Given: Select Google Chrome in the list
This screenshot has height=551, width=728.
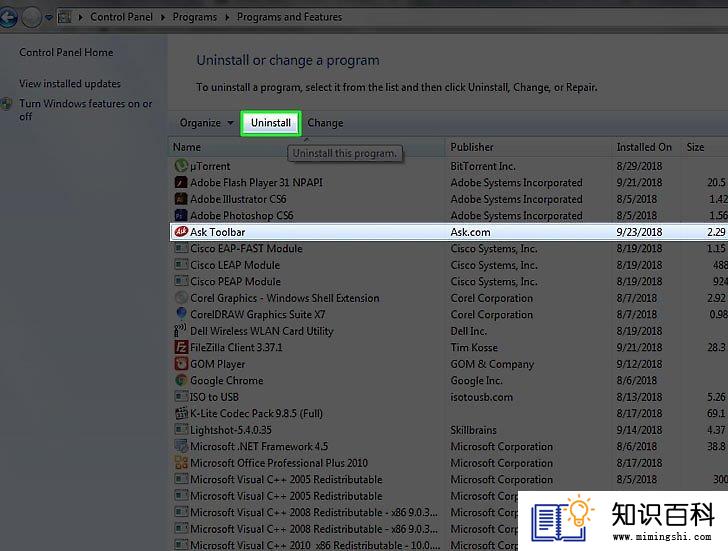Looking at the screenshot, I should pyautogui.click(x=227, y=381).
